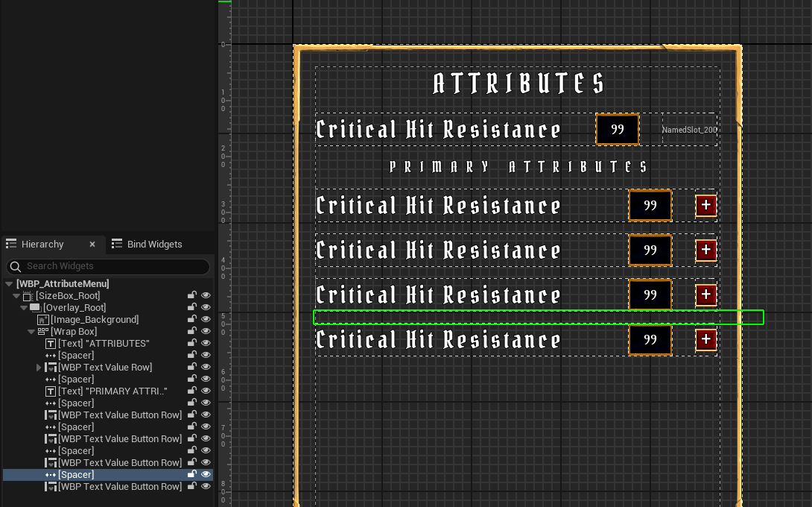Collapse the Overlay_Root tree node
Viewport: 812px width, 507px height.
click(x=24, y=308)
